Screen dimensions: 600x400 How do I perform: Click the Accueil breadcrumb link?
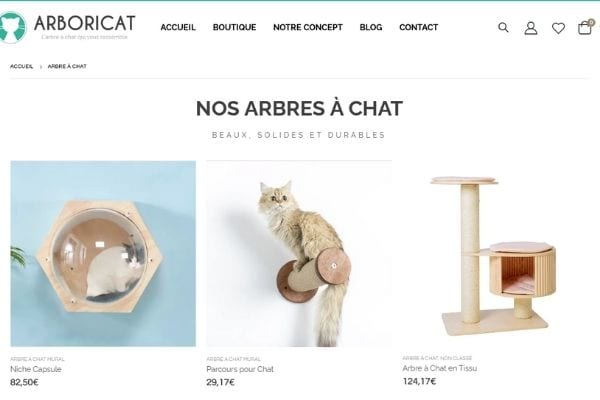(x=21, y=66)
